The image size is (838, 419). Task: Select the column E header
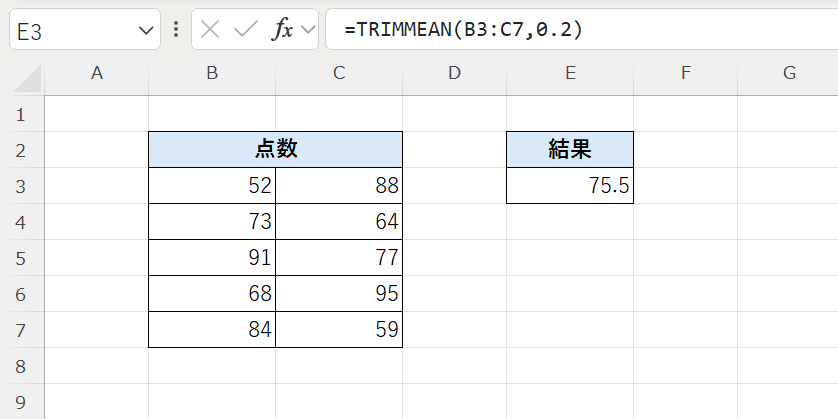click(x=570, y=73)
